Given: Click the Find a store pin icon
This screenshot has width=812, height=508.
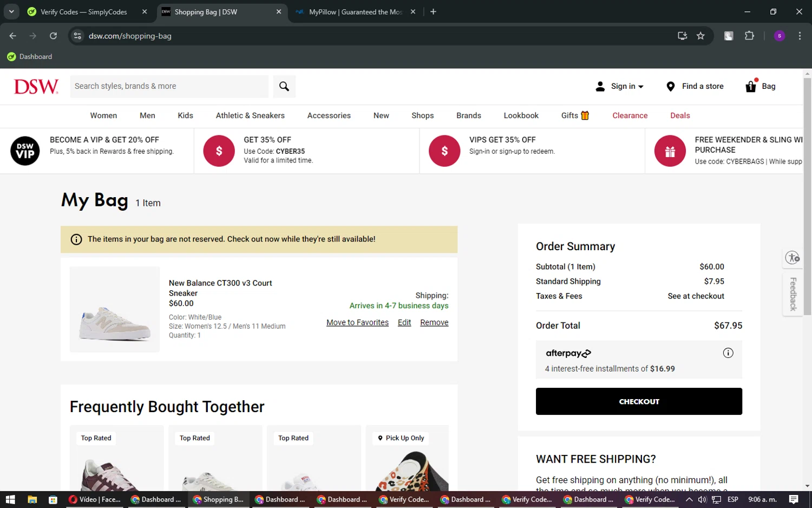Looking at the screenshot, I should tap(670, 87).
